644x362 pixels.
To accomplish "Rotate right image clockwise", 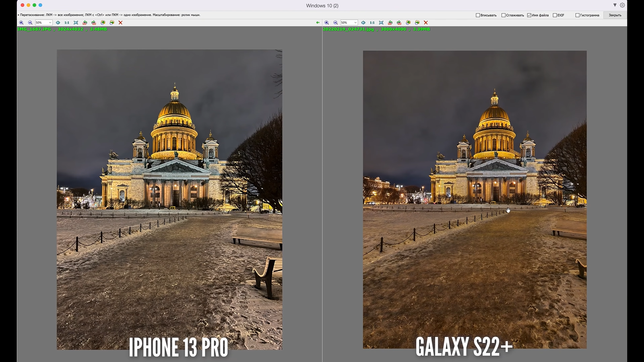I will coord(399,23).
